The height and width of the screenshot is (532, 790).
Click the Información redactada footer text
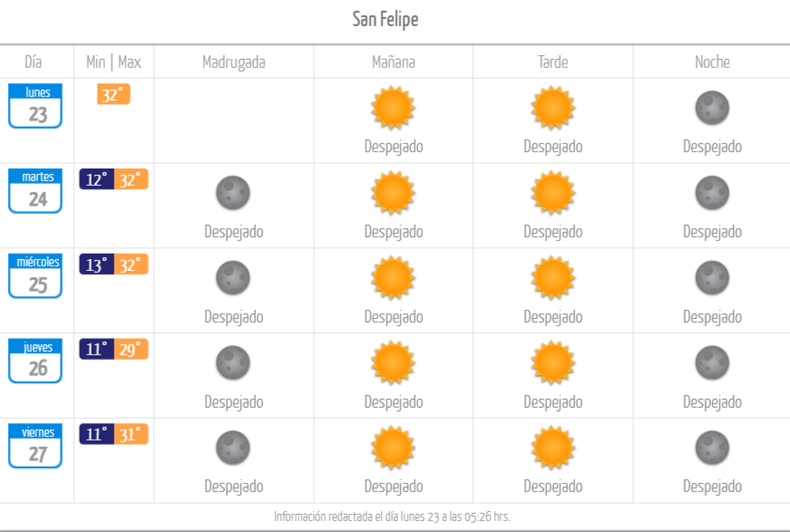tap(392, 517)
